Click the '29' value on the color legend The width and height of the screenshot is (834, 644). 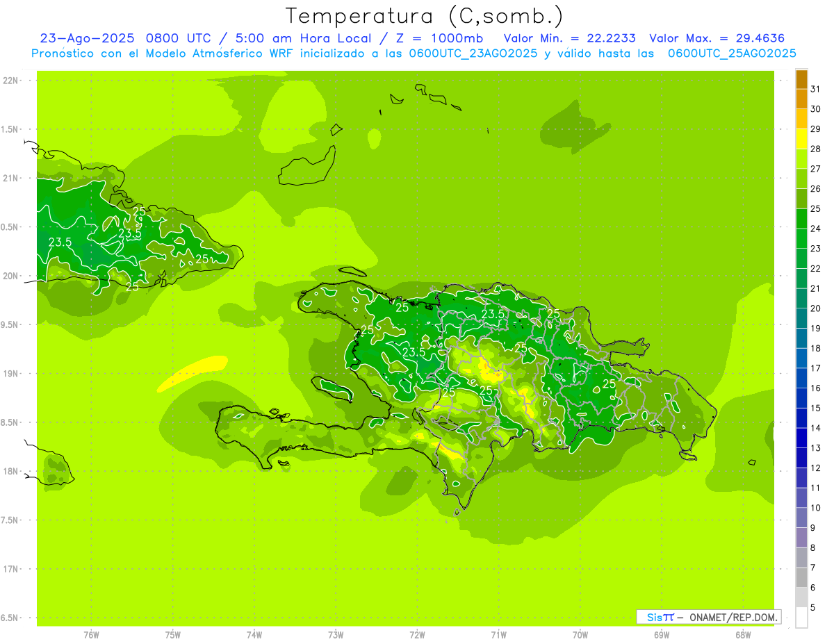coord(815,129)
